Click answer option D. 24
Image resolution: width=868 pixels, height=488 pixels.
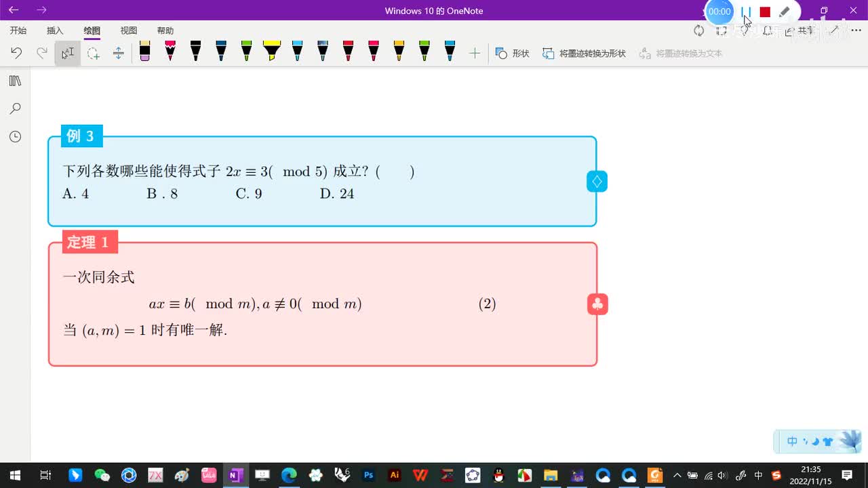click(337, 194)
